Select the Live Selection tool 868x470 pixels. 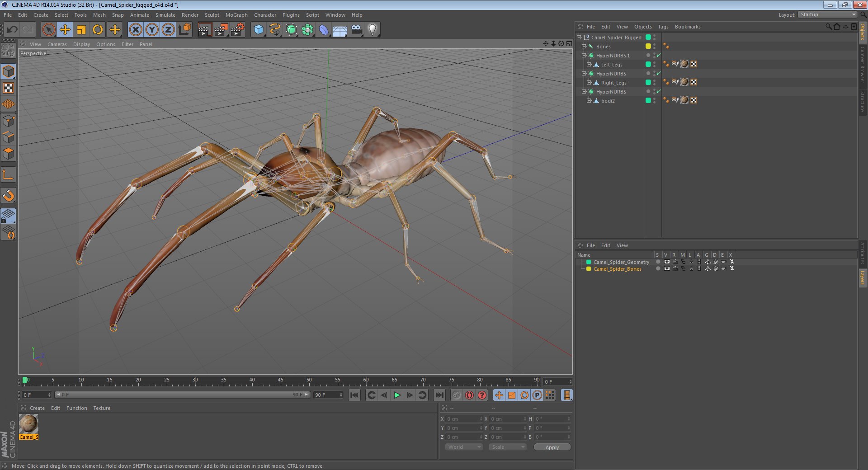pyautogui.click(x=48, y=30)
